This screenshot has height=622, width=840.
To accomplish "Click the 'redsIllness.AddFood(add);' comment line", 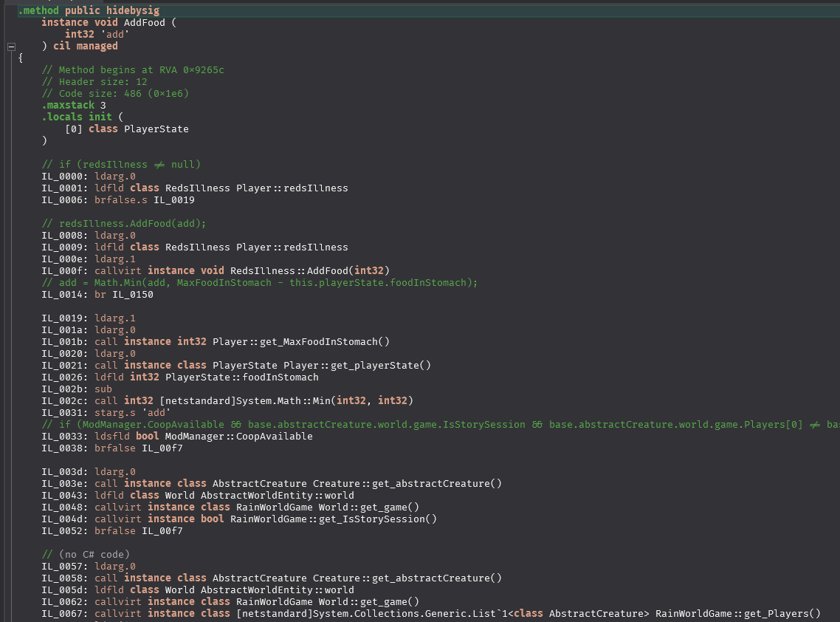I will tap(124, 224).
